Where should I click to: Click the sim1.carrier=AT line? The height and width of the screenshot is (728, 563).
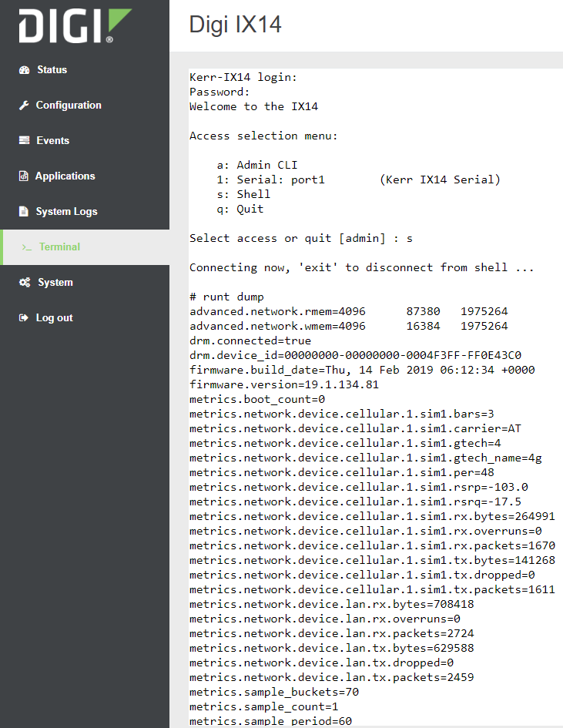pyautogui.click(x=356, y=428)
